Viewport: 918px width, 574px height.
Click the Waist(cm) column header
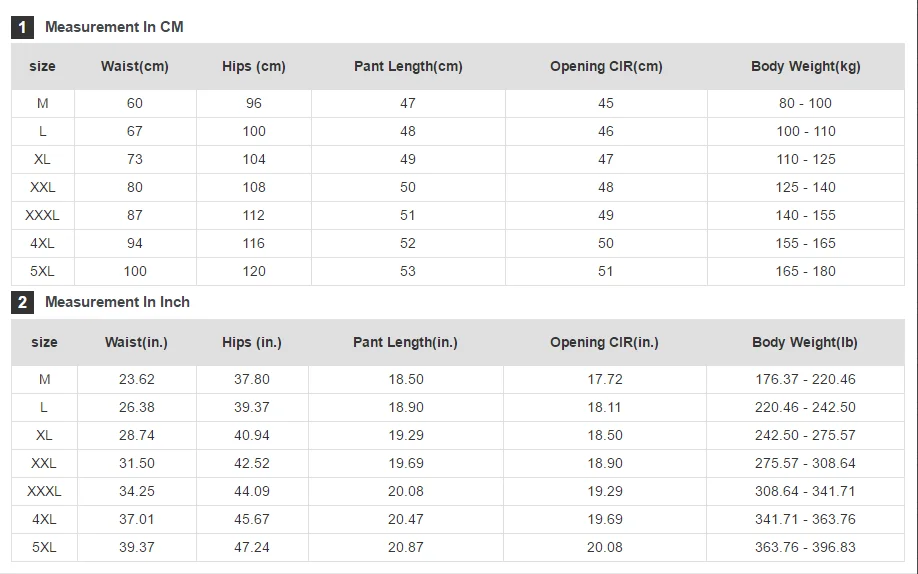pos(135,66)
